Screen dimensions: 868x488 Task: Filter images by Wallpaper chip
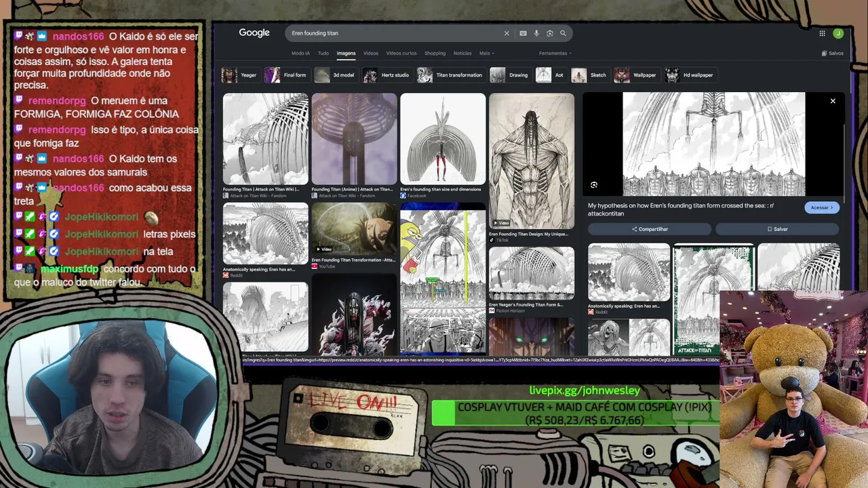point(636,75)
